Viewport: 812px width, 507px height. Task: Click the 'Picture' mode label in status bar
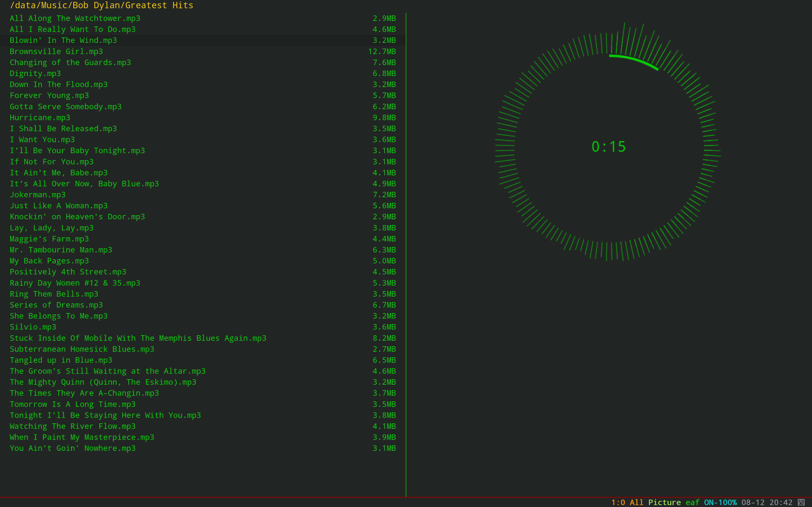point(664,502)
